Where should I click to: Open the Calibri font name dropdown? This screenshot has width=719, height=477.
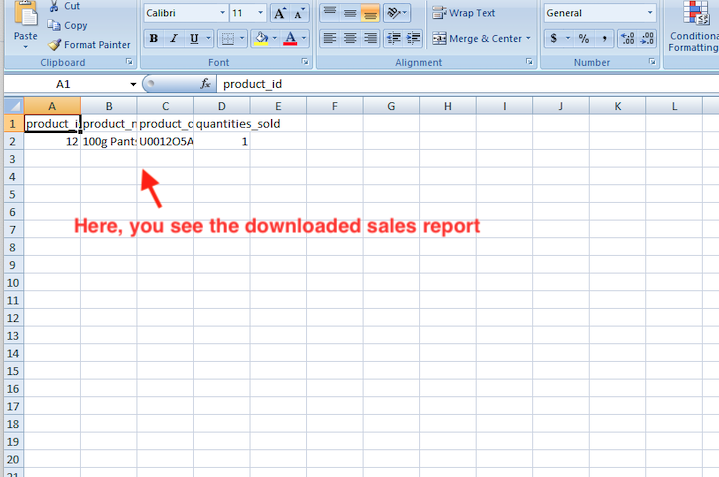click(x=221, y=13)
